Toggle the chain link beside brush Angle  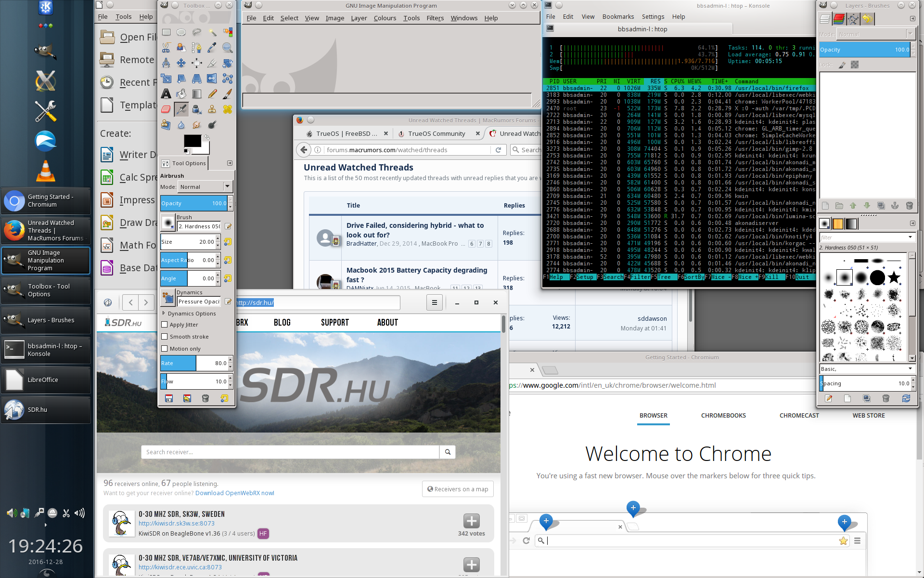coord(228,278)
